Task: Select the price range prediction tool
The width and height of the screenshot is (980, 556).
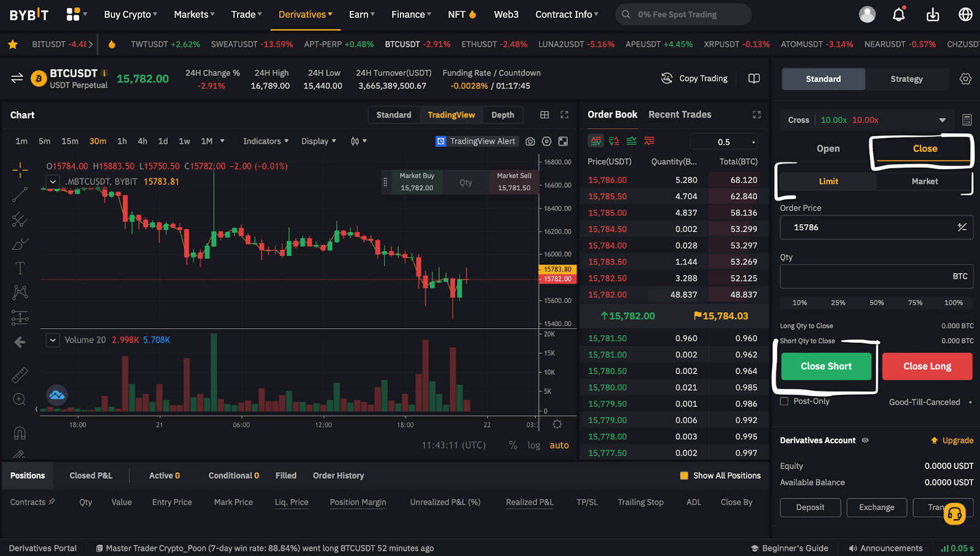Action: [x=20, y=317]
